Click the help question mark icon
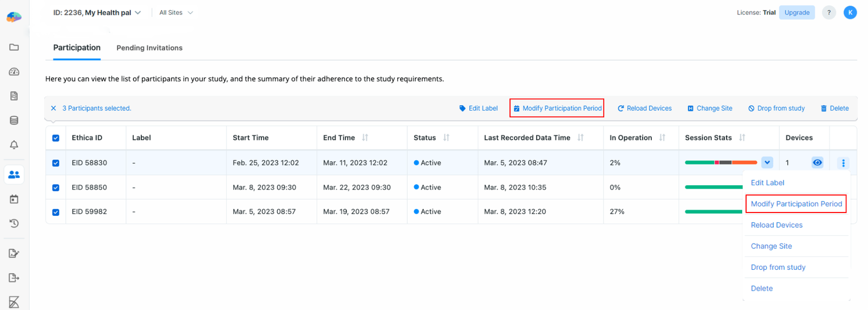Image resolution: width=868 pixels, height=310 pixels. 829,12
